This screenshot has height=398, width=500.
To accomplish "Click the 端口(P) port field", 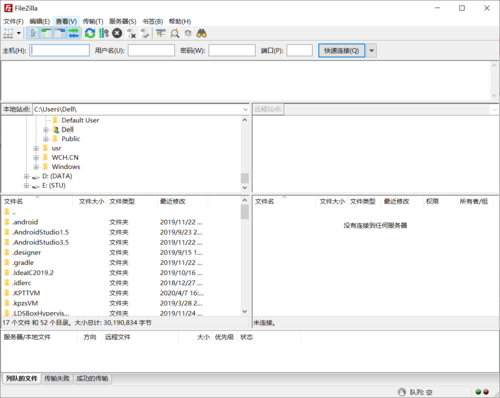I will pyautogui.click(x=299, y=50).
